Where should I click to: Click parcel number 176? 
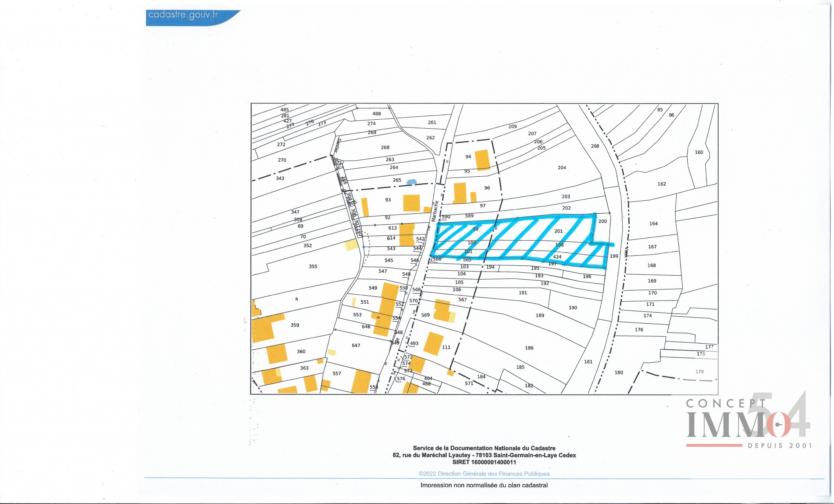click(639, 330)
